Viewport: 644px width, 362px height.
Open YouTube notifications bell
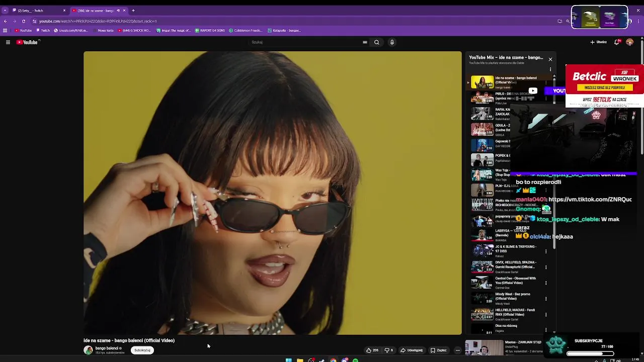click(x=617, y=42)
